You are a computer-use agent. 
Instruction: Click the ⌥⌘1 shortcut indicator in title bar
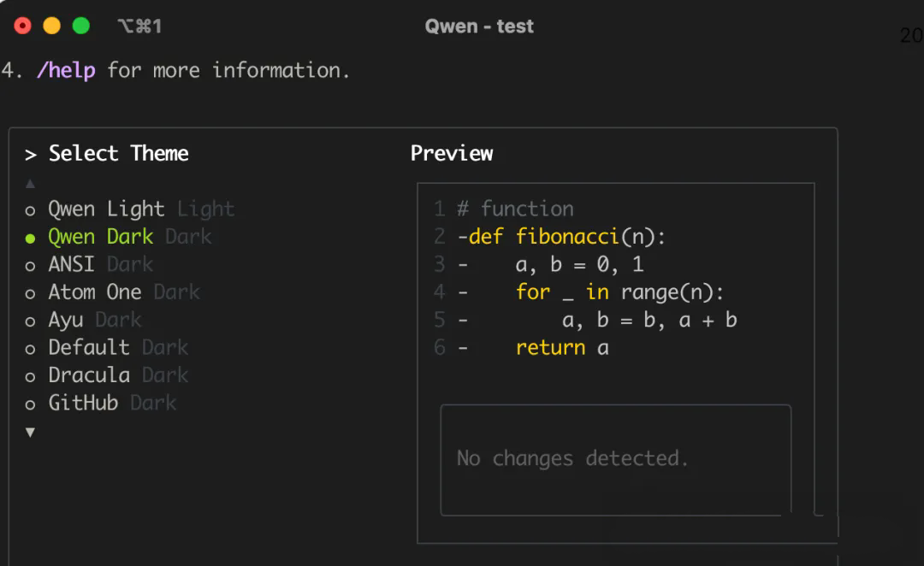pos(139,27)
